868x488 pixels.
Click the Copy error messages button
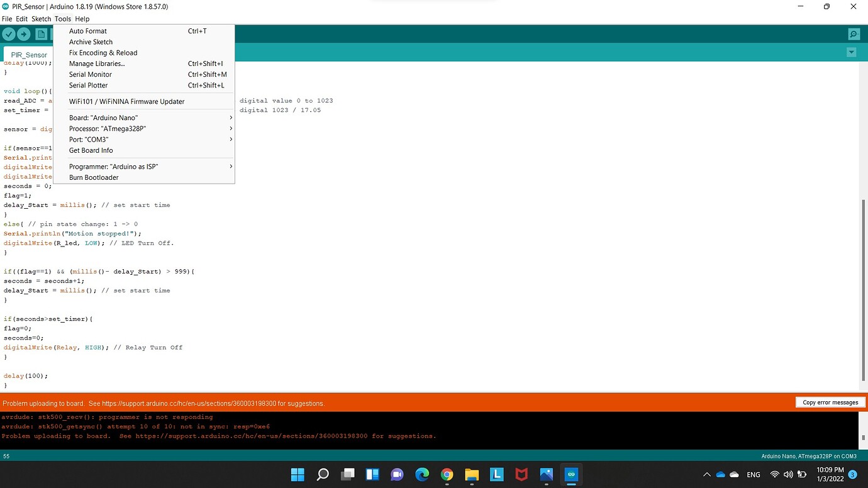pos(830,402)
